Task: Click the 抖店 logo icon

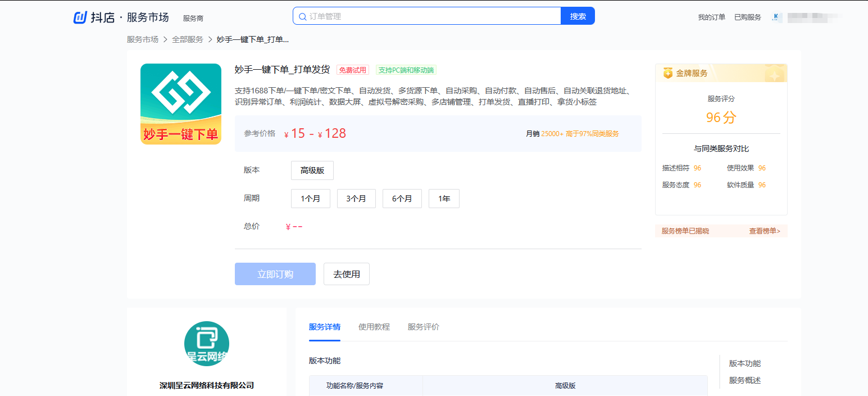Action: point(80,17)
